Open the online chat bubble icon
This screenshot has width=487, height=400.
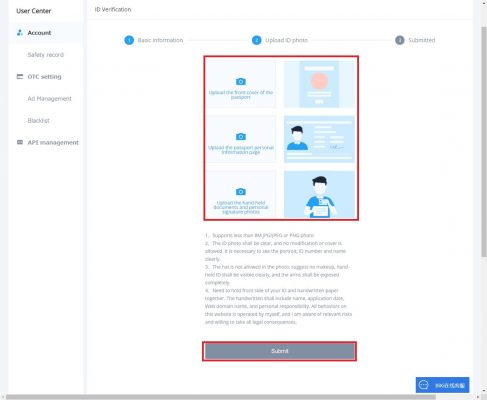[x=423, y=385]
